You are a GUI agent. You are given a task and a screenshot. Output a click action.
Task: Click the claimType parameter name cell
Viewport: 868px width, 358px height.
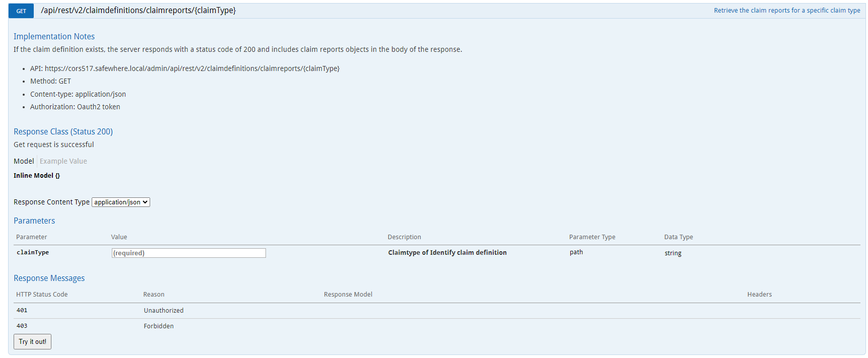tap(33, 252)
